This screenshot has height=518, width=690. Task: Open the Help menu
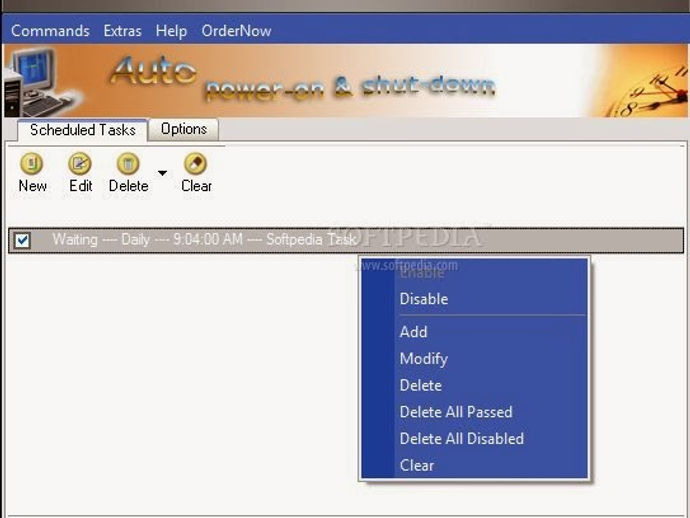(171, 31)
